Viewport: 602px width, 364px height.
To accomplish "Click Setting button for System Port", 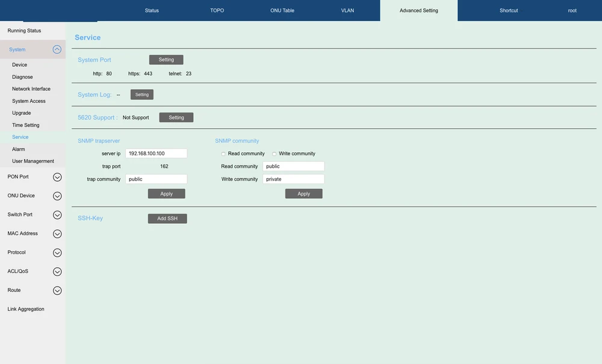I will [166, 60].
